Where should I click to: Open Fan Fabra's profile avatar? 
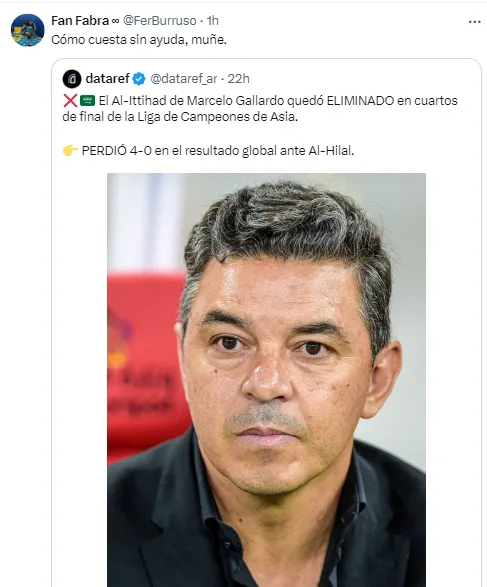pyautogui.click(x=28, y=30)
